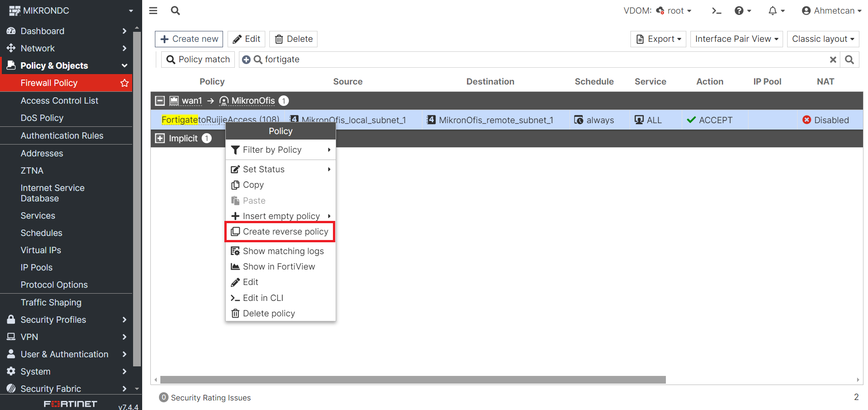Click the Fortinet logo
868x410 pixels.
coord(70,404)
